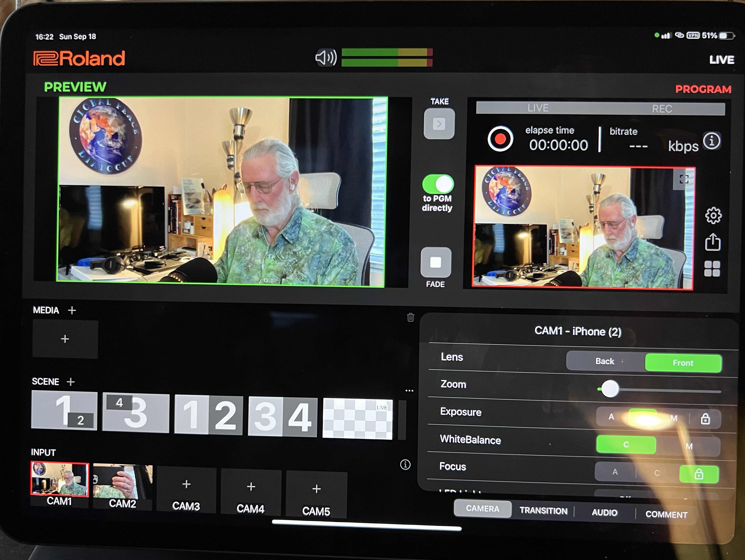Screen dimensions: 745x560
Task: Select the Back lens option
Action: tap(605, 361)
